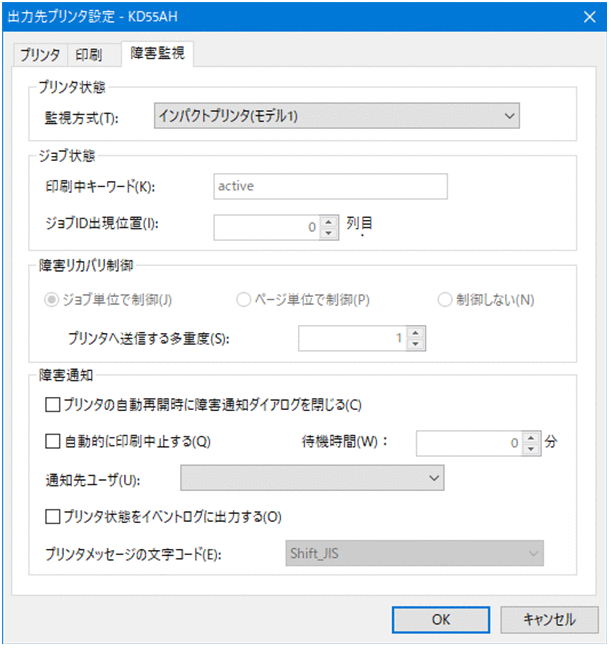
Task: Toggle 自動的に印刷中止する checkbox
Action: pyautogui.click(x=53, y=440)
